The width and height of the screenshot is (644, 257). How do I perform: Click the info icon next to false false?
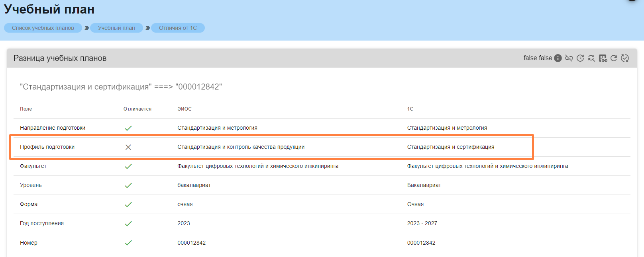click(558, 58)
